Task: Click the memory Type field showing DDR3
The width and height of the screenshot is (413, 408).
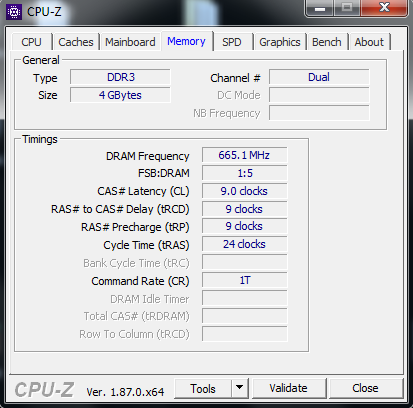Action: 120,77
